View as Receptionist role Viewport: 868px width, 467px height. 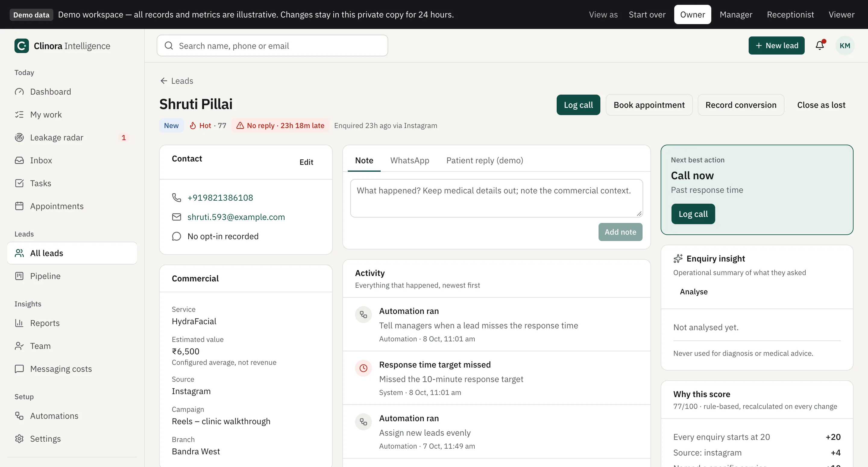(x=790, y=14)
